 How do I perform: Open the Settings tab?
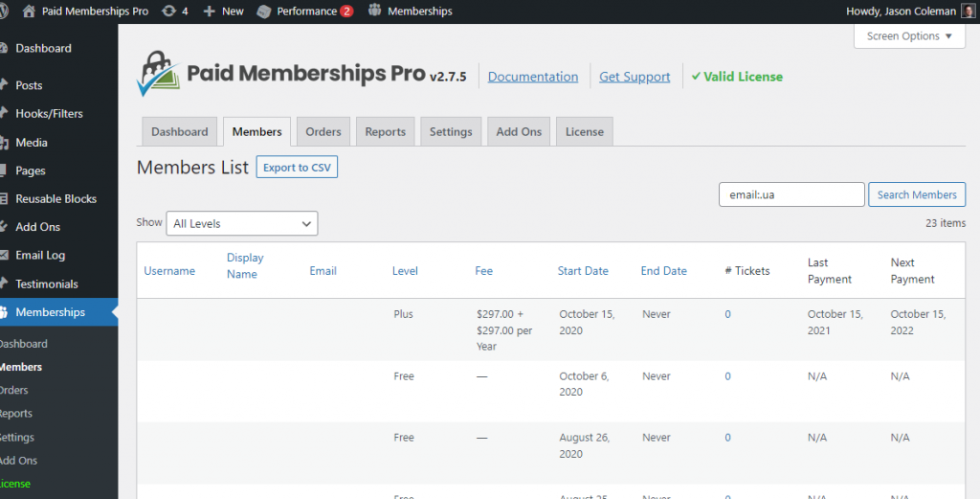pos(451,131)
